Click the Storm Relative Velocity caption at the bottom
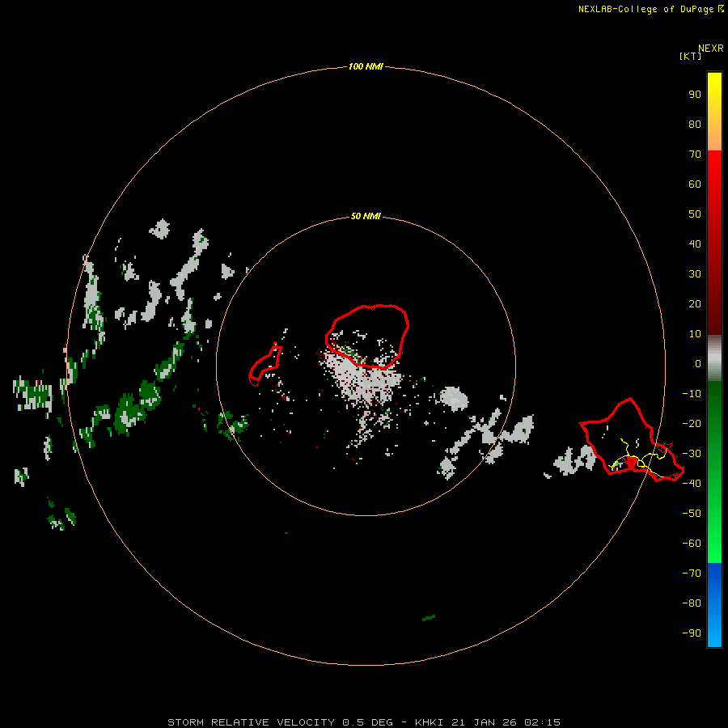This screenshot has width=728, height=728. coord(363,722)
